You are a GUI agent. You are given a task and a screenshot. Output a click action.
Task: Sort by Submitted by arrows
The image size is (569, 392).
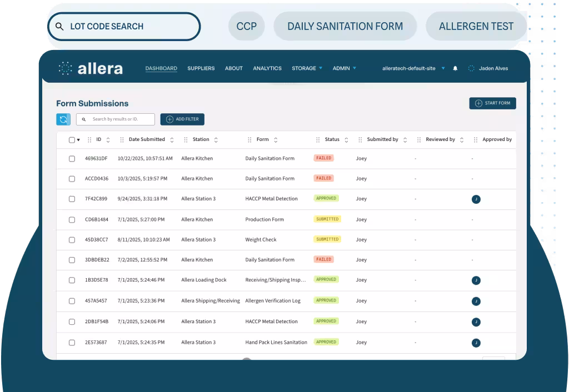[x=405, y=140]
